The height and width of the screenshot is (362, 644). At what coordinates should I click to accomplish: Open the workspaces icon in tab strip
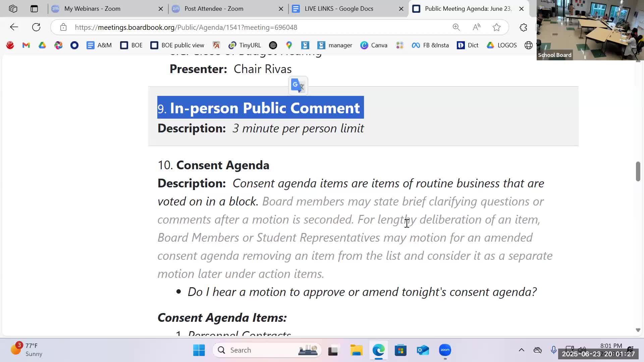click(13, 9)
